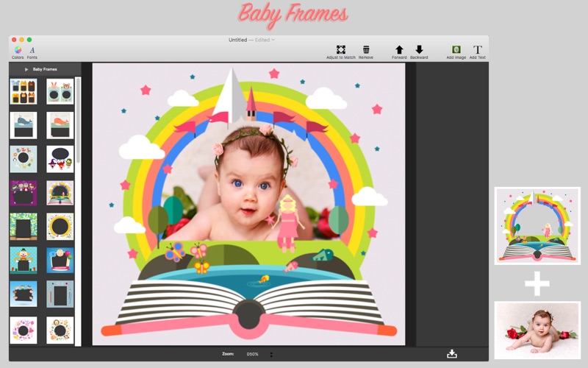Click the Untitled document title
Viewport: 588px width, 368px height.
(x=237, y=40)
